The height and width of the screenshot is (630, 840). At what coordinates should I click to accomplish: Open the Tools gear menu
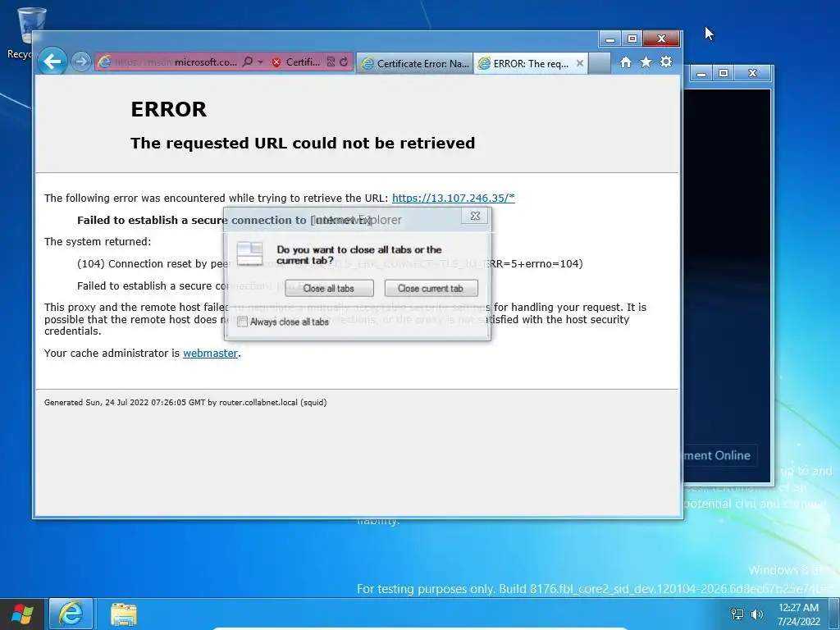[666, 62]
